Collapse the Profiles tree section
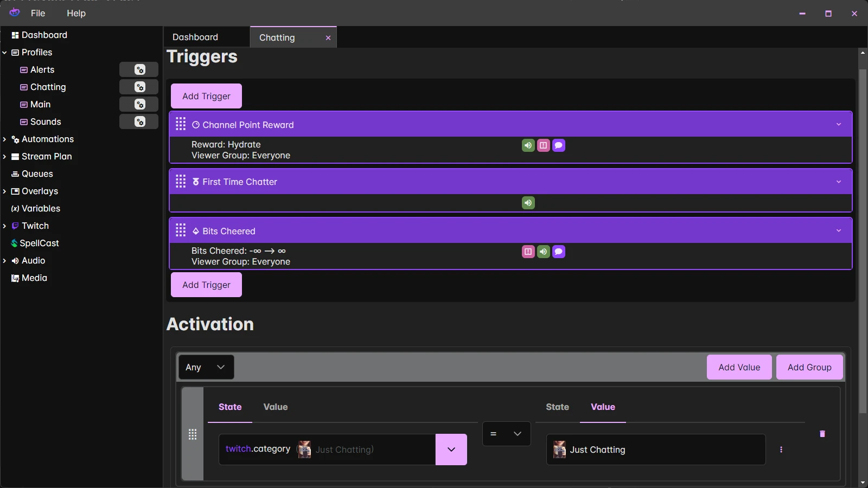868x488 pixels. coord(4,53)
